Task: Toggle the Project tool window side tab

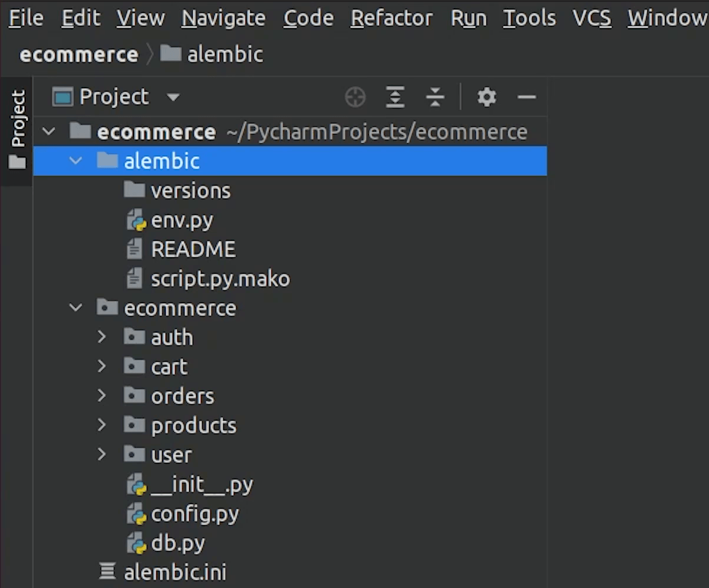Action: [x=17, y=128]
